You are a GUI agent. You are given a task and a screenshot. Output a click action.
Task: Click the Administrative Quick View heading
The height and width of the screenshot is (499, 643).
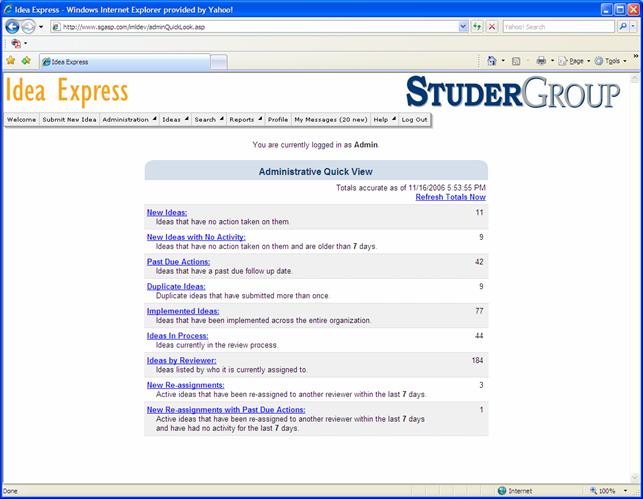pos(315,172)
